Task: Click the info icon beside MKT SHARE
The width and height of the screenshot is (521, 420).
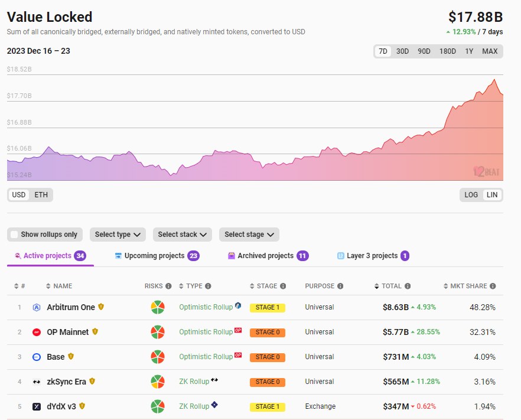Action: pyautogui.click(x=493, y=286)
